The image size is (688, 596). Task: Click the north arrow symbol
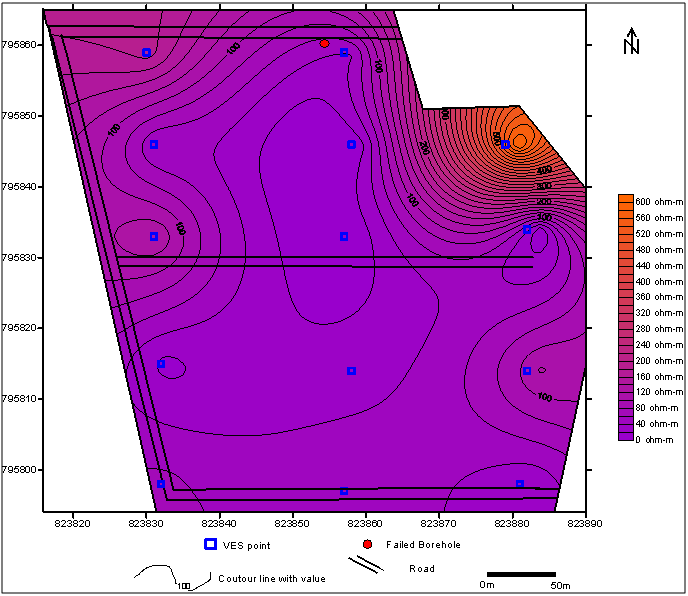631,42
